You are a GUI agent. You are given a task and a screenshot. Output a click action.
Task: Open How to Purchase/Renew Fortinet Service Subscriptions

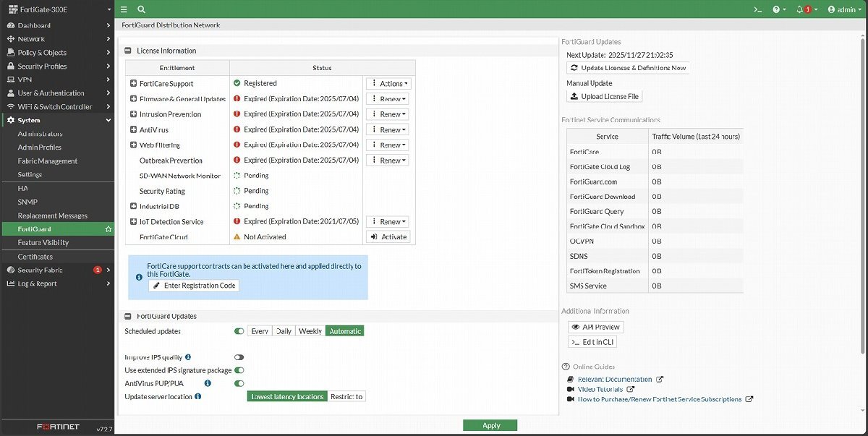[660, 399]
